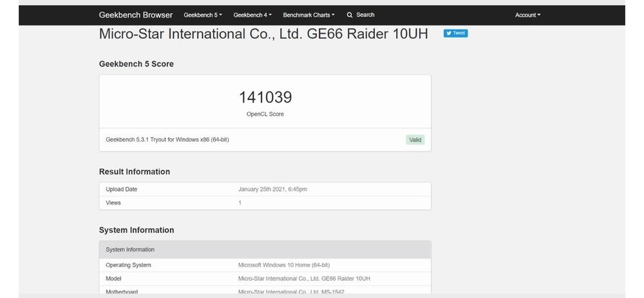This screenshot has width=644, height=298.
Task: Click the gray System Information table header
Action: pos(265,250)
